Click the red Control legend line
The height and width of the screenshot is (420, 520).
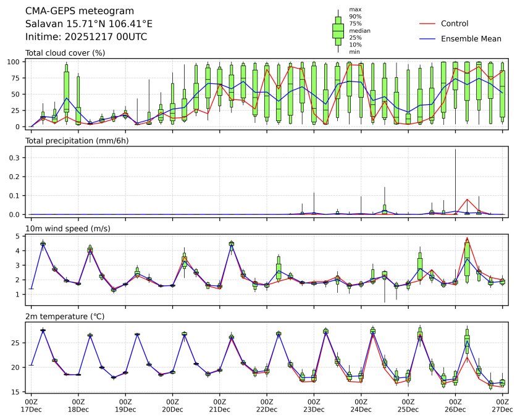(427, 23)
